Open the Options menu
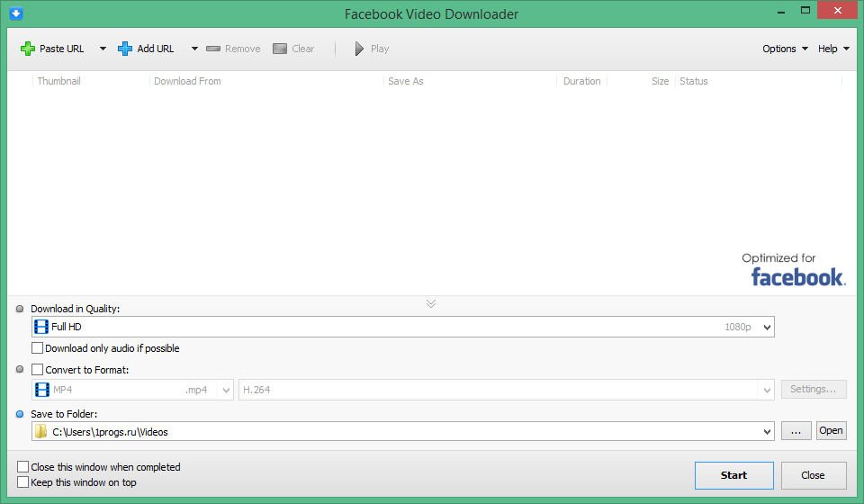Viewport: 864px width, 504px height. pyautogui.click(x=785, y=49)
